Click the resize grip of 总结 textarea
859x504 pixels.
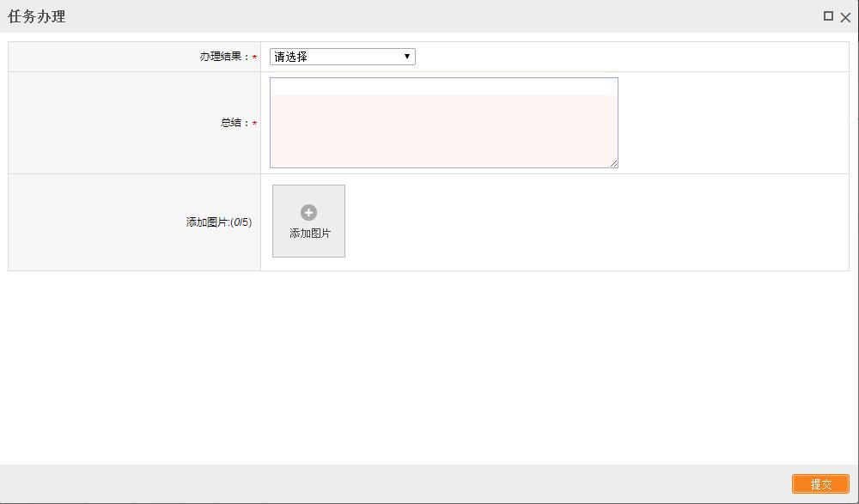pos(613,163)
